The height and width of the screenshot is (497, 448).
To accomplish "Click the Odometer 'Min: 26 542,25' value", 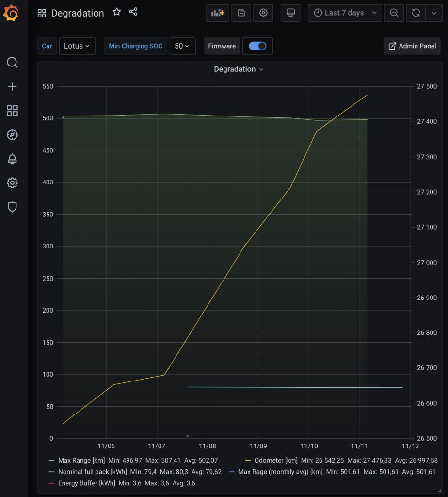I will coord(322,460).
